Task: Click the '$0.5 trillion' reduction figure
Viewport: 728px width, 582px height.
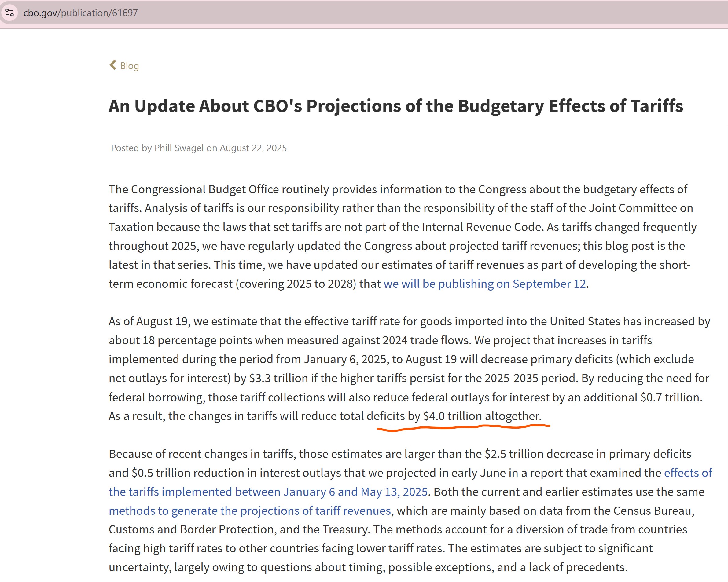Action: (x=161, y=473)
